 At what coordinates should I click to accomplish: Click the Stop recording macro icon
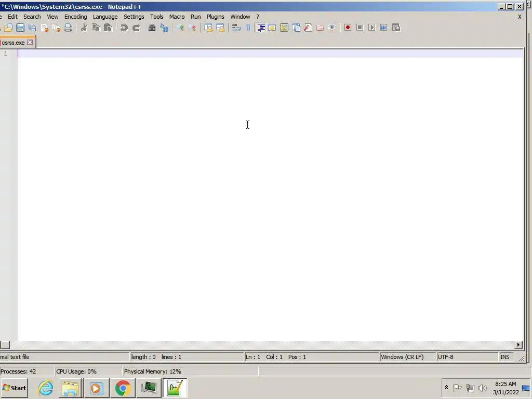(x=360, y=28)
